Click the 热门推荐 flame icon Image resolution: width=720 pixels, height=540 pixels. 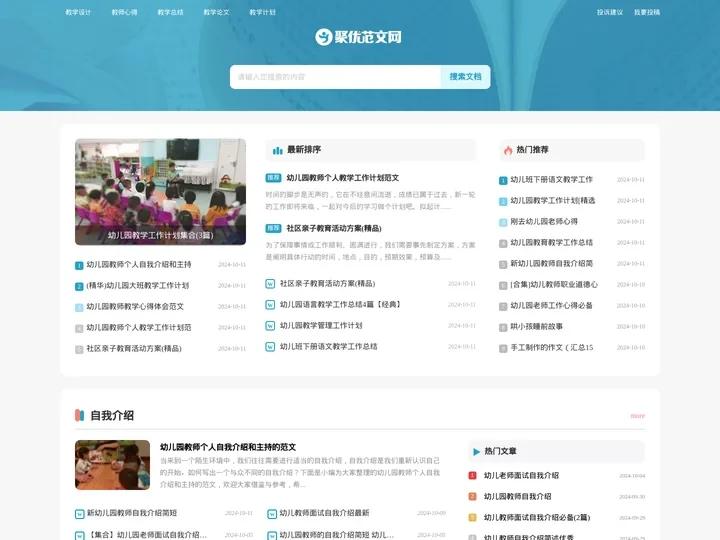[508, 150]
